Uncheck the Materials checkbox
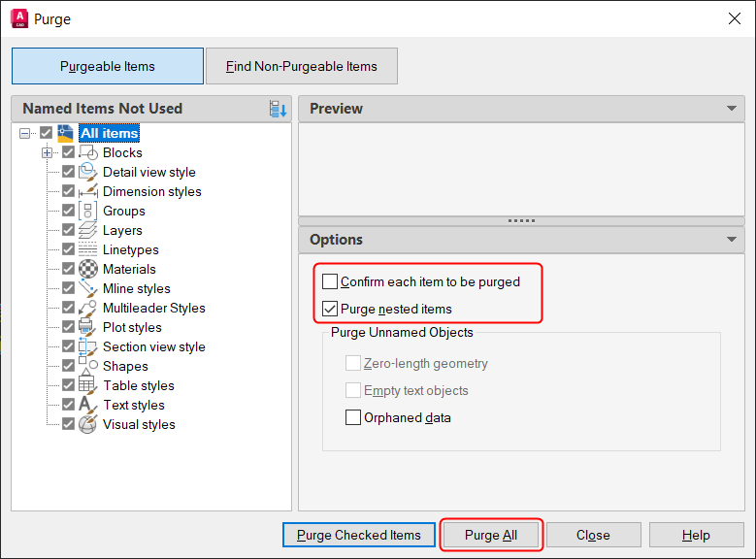756x559 pixels. pyautogui.click(x=69, y=269)
